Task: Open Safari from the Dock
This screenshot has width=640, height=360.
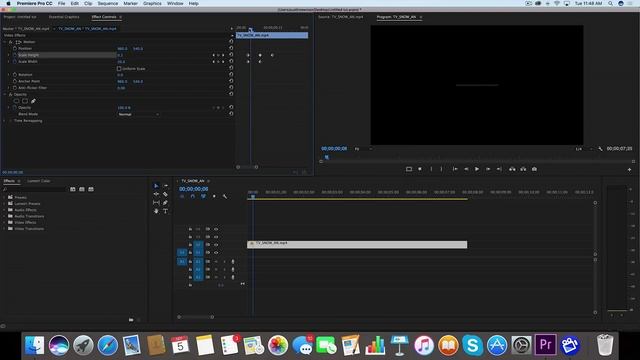Action: click(x=108, y=345)
